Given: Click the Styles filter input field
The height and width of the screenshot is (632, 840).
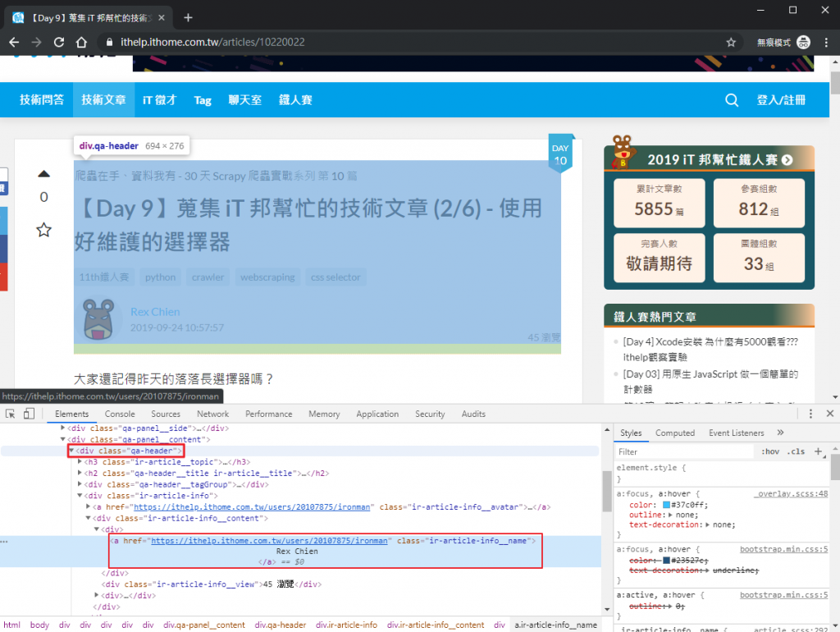Looking at the screenshot, I should tap(684, 452).
